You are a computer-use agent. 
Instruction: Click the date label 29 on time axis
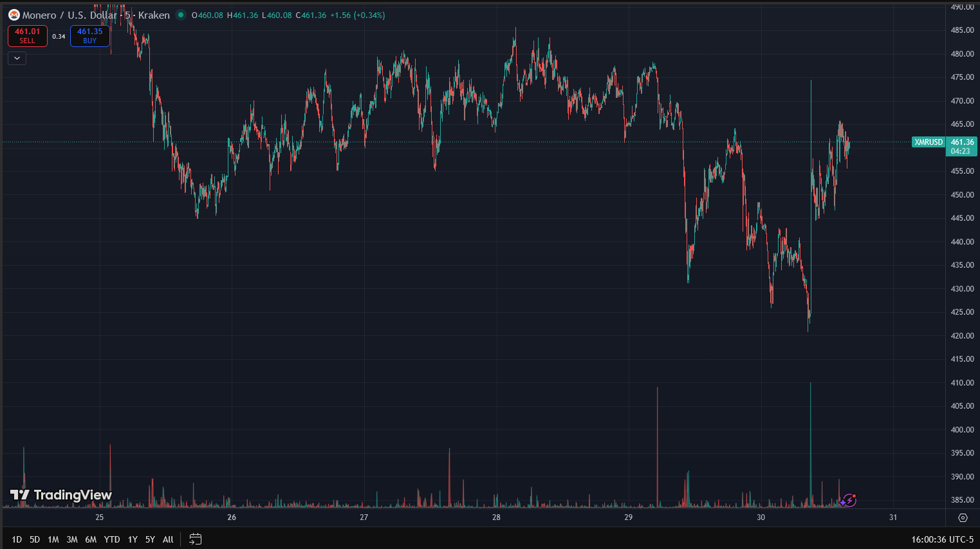(629, 517)
